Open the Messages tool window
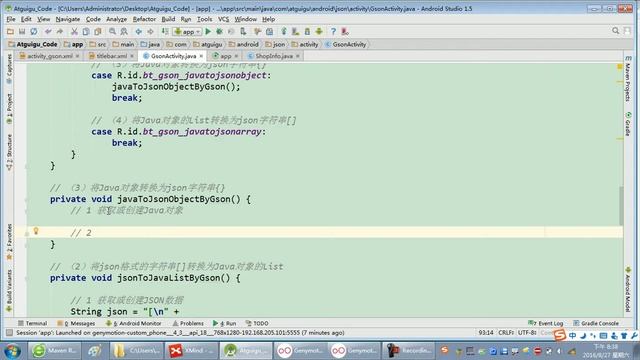Image resolution: width=640 pixels, height=360 pixels. tap(76, 323)
